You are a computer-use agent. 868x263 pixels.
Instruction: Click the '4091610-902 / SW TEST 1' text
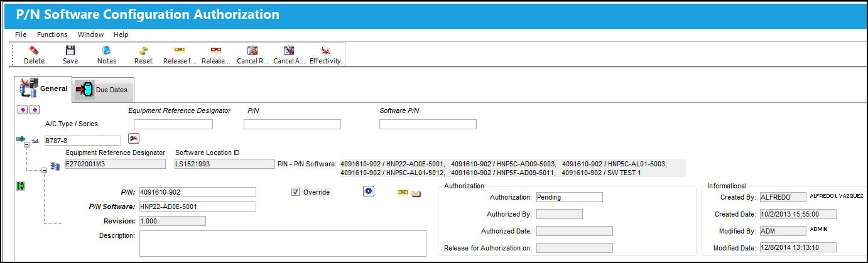(x=601, y=173)
